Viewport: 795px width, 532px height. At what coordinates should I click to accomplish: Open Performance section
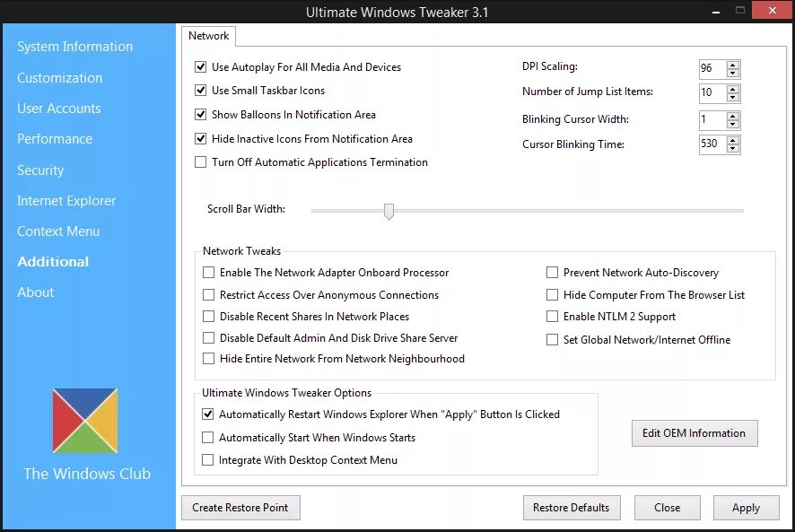coord(55,138)
